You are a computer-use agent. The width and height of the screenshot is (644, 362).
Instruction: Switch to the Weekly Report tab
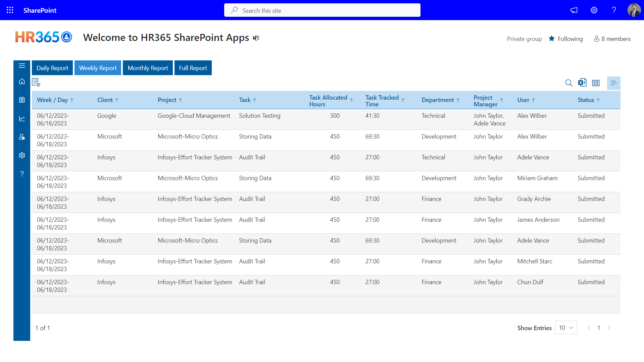pos(98,68)
